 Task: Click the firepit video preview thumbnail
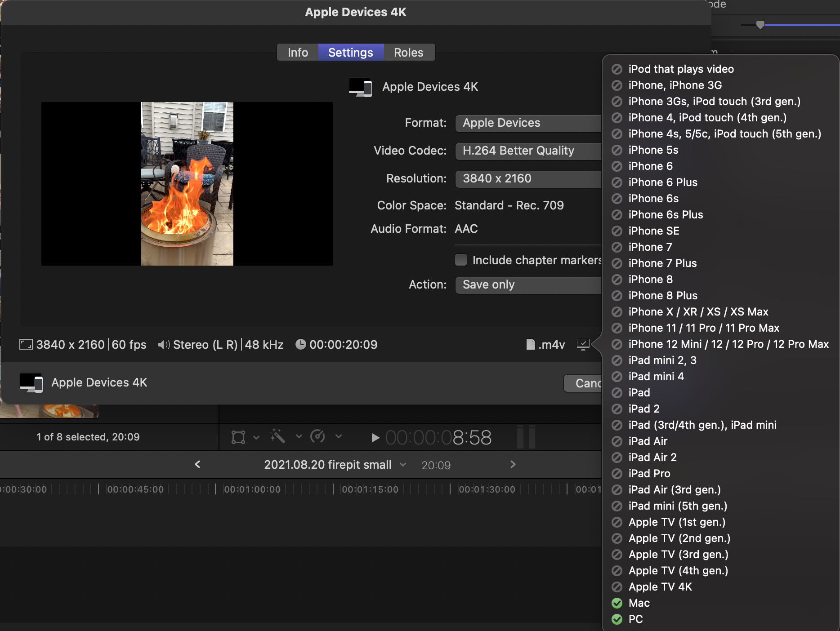pos(187,184)
